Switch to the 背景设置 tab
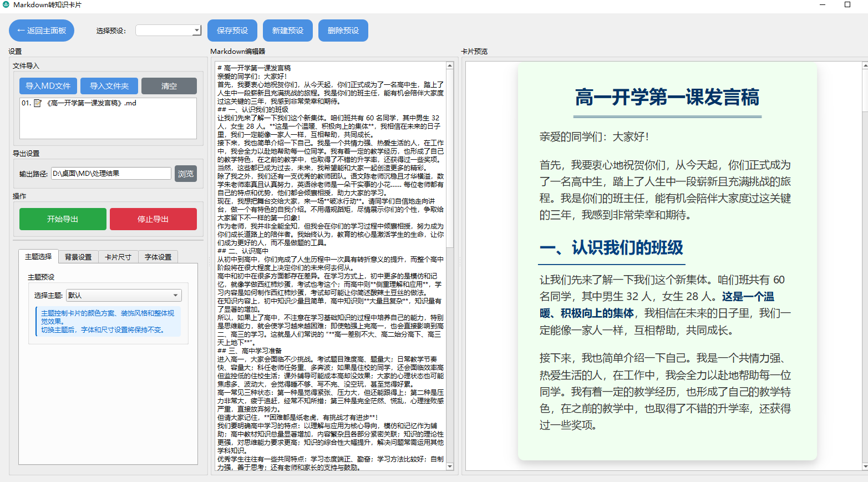 click(78, 257)
